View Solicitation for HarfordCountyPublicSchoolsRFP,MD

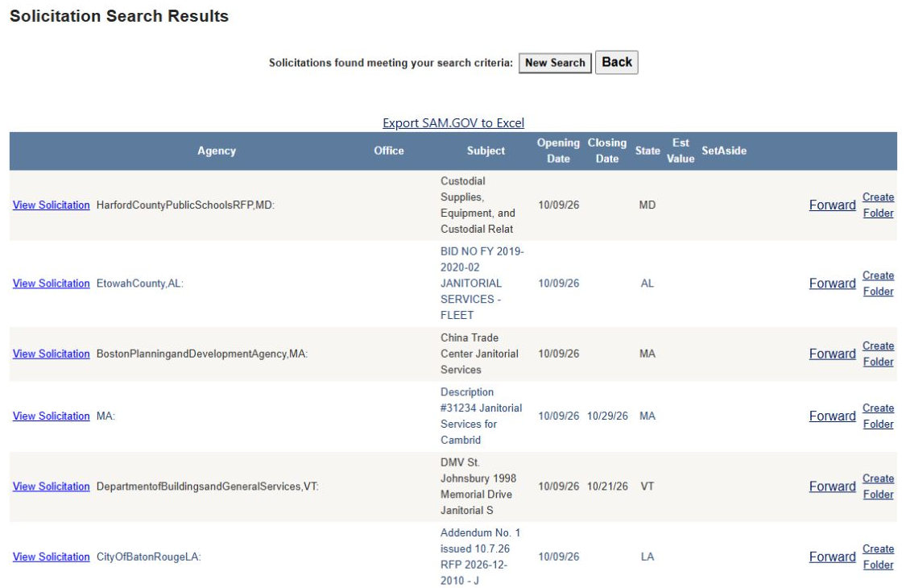(x=52, y=205)
